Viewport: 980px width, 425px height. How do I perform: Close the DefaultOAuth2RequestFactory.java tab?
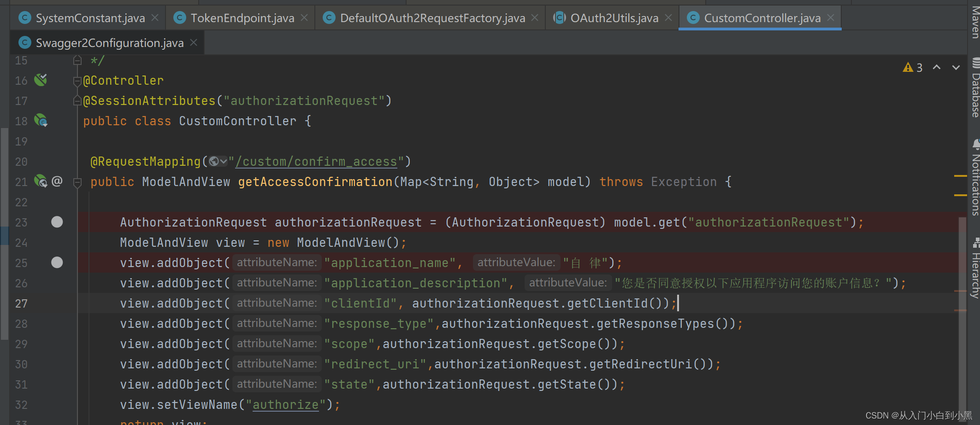pos(535,17)
